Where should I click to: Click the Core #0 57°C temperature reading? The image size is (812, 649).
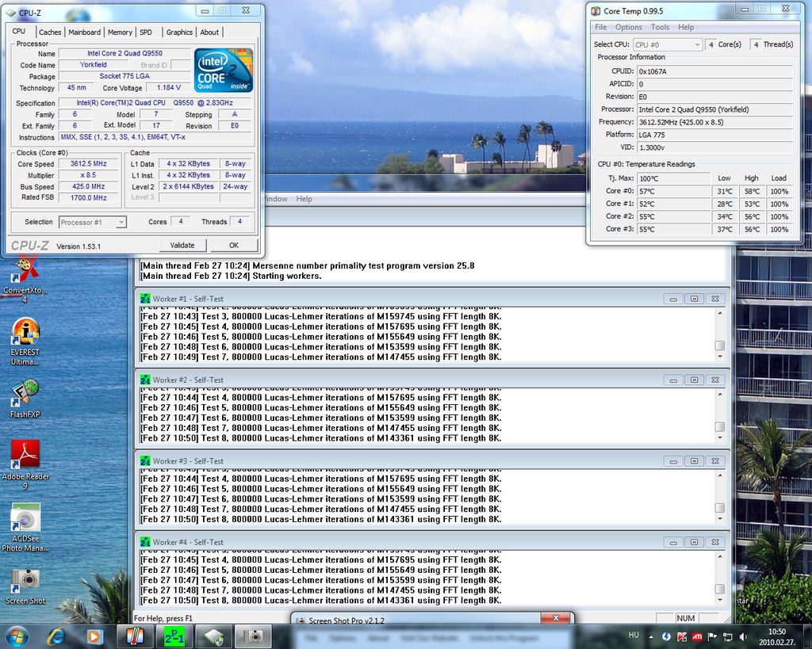(x=674, y=191)
